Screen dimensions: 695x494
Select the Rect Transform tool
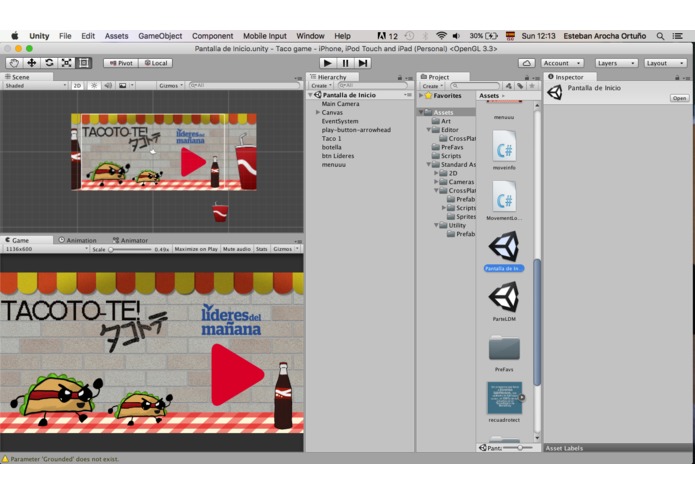83,63
